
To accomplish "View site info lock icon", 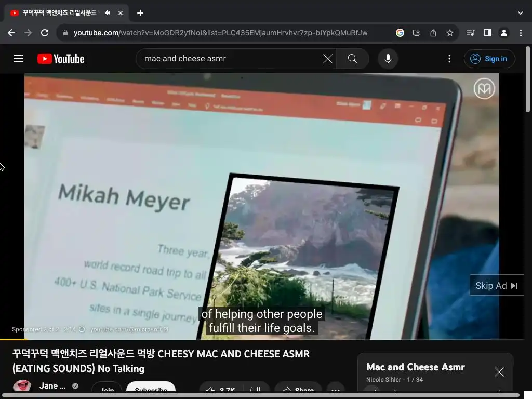I will [x=65, y=33].
